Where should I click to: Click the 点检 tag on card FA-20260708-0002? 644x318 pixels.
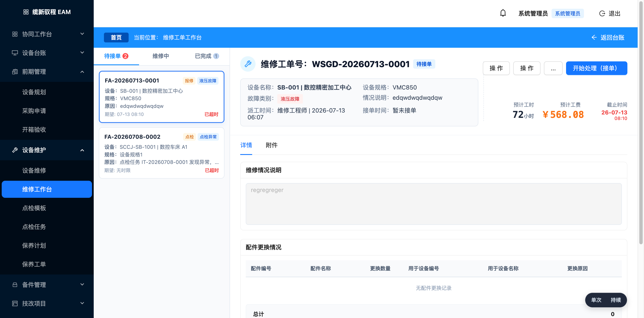(x=190, y=137)
